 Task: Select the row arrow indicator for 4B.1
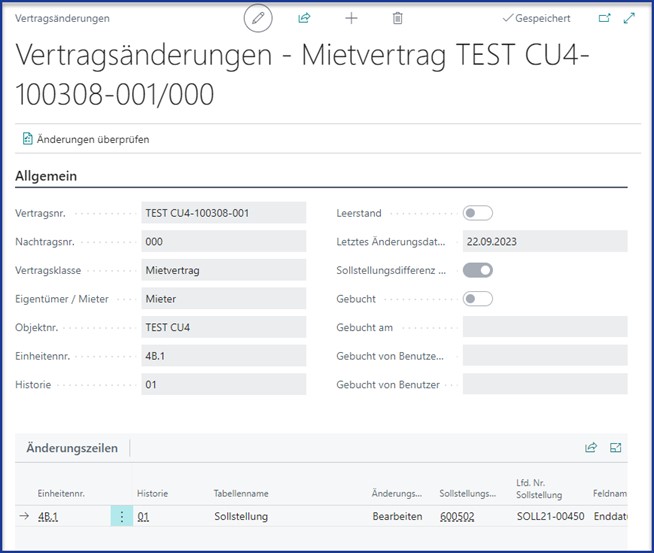click(24, 516)
